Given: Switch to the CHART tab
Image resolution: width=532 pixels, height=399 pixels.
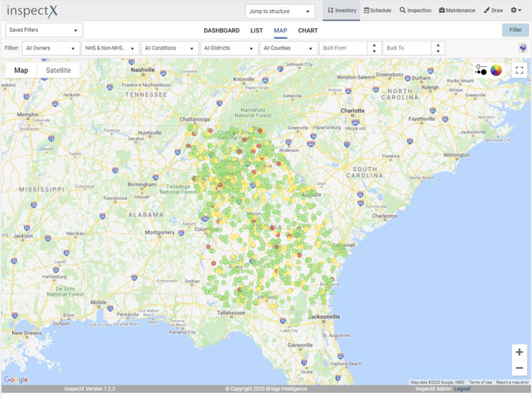Looking at the screenshot, I should (308, 30).
